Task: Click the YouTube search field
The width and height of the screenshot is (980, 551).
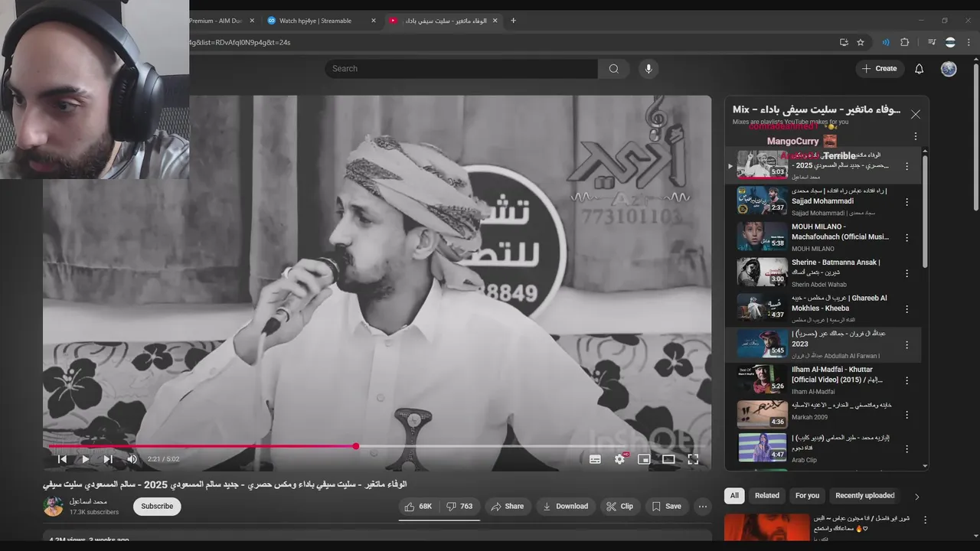Action: [461, 69]
